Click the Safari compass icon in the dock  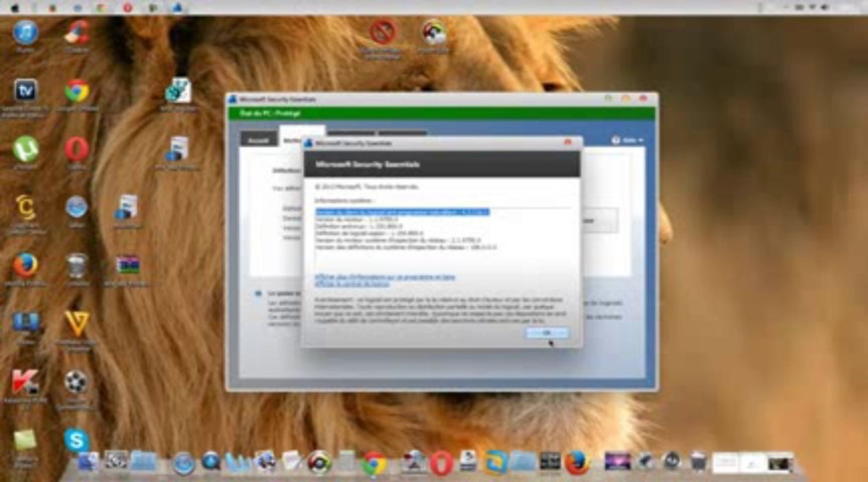184,462
